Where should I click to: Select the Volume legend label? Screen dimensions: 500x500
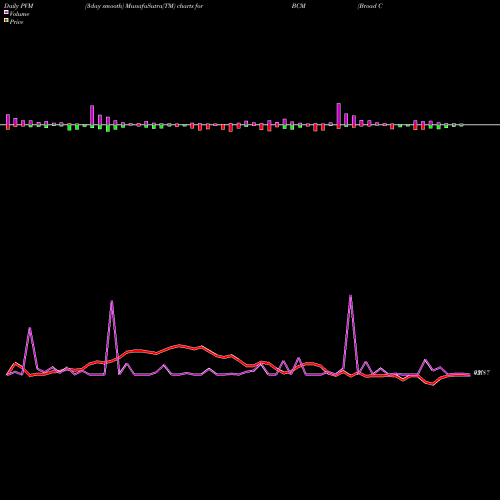pos(19,14)
